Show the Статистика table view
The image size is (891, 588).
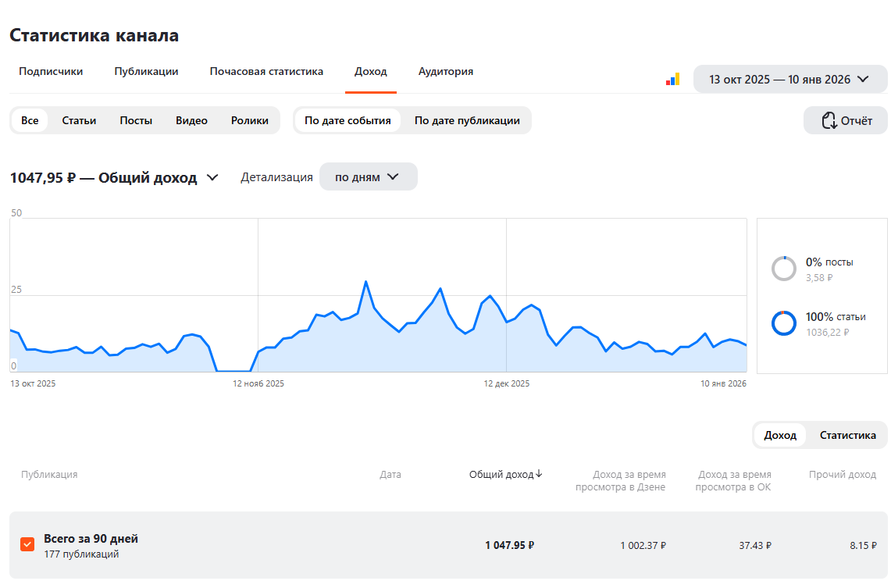coord(848,435)
